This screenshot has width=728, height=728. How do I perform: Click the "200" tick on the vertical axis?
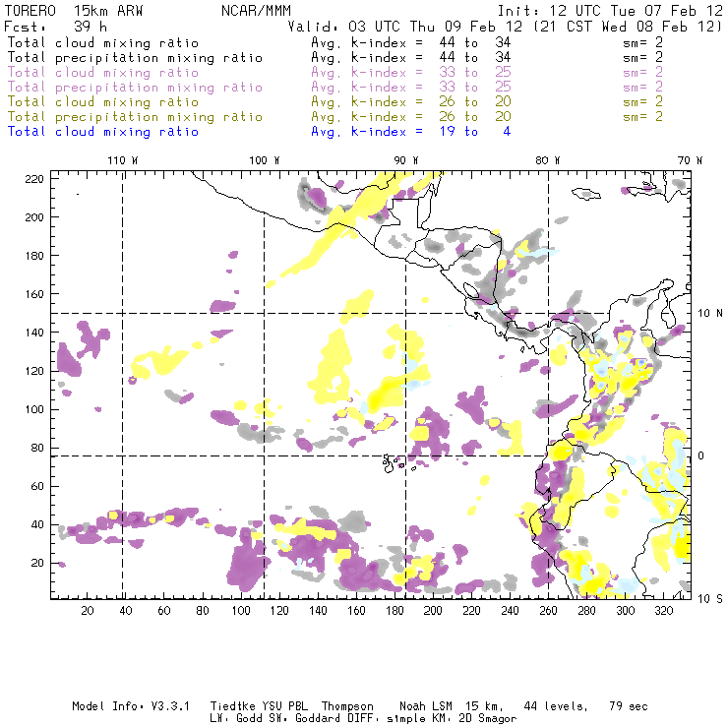[34, 217]
